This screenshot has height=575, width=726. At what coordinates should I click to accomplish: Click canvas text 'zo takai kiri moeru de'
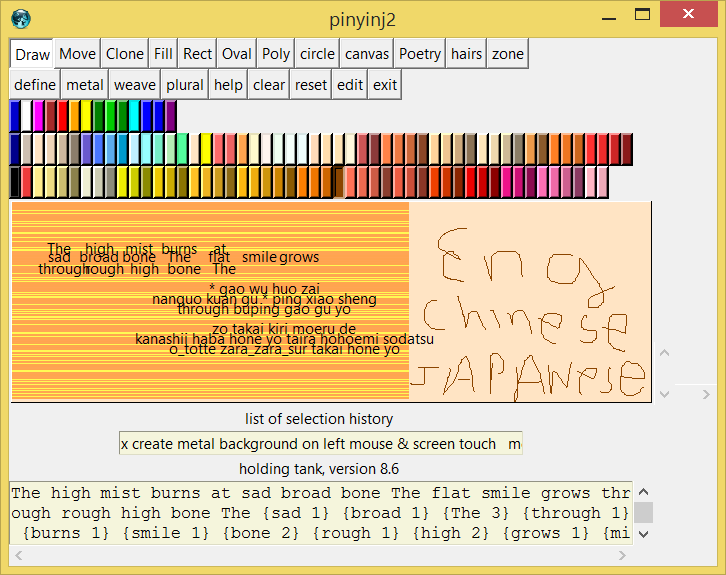[284, 329]
